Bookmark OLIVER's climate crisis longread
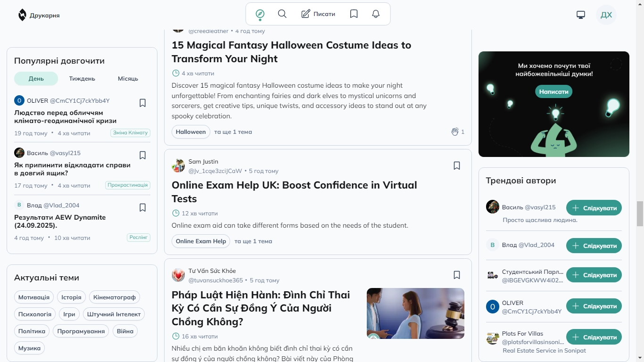 point(143,103)
